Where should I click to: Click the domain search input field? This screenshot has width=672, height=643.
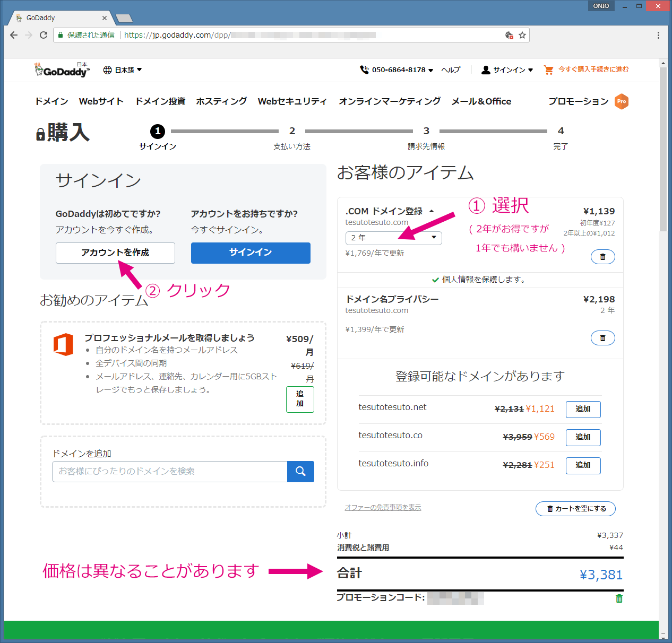tap(170, 472)
